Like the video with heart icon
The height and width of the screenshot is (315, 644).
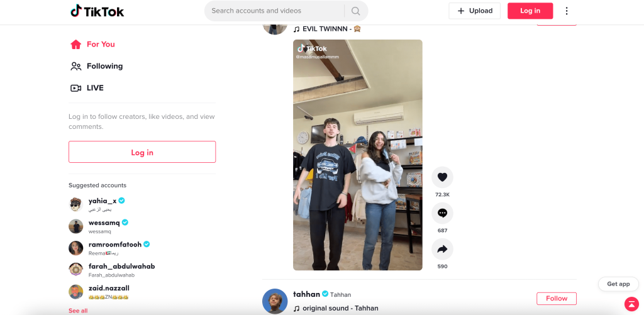click(442, 177)
